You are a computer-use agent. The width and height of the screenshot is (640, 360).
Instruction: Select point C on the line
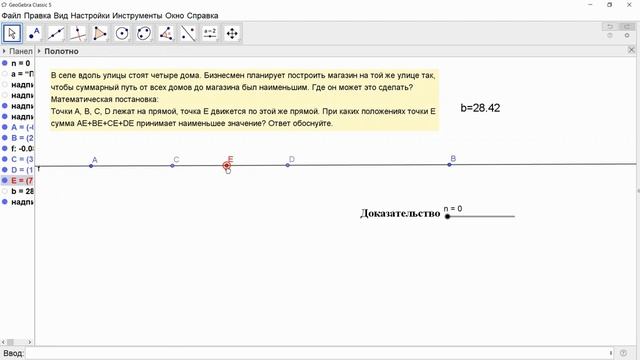(x=172, y=166)
